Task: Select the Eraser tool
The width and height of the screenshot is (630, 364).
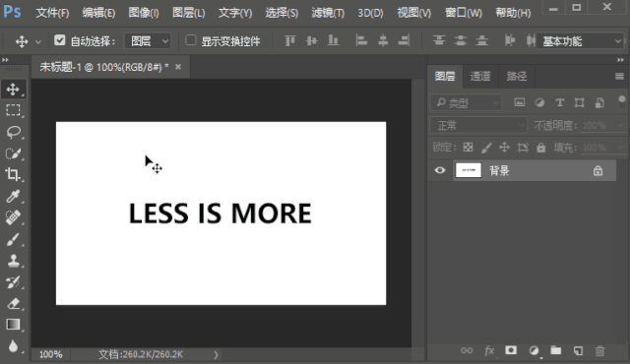Action: point(13,303)
